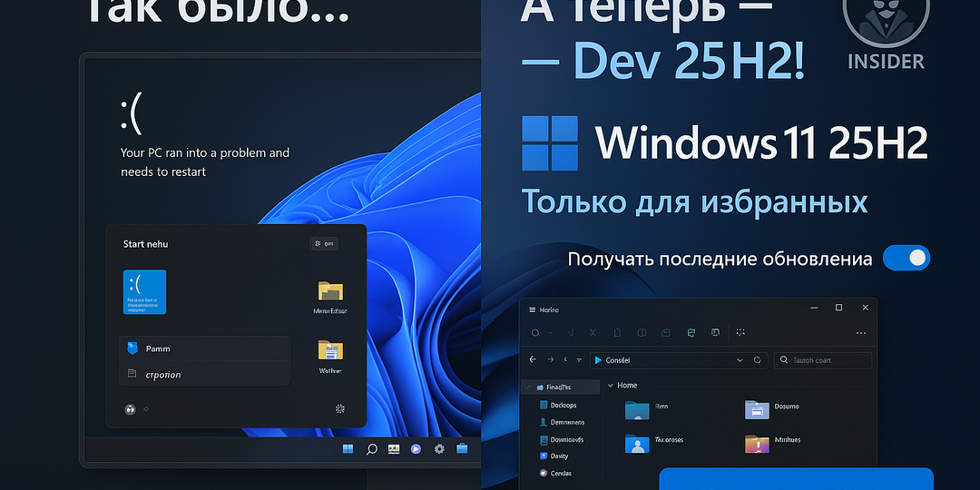The image size is (980, 490).
Task: Open the Windows Start button on the taskbar
Action: [x=348, y=448]
